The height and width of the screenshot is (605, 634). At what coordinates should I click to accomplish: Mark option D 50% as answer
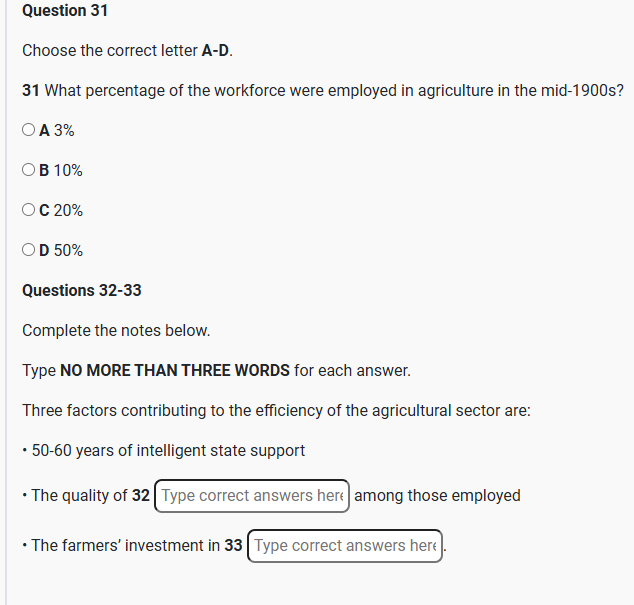tap(29, 250)
